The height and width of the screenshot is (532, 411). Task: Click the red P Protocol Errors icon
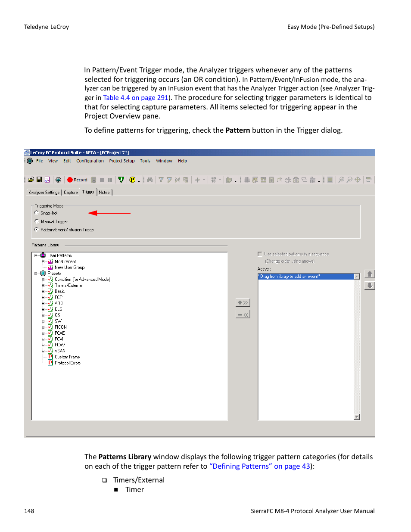pyautogui.click(x=50, y=363)
